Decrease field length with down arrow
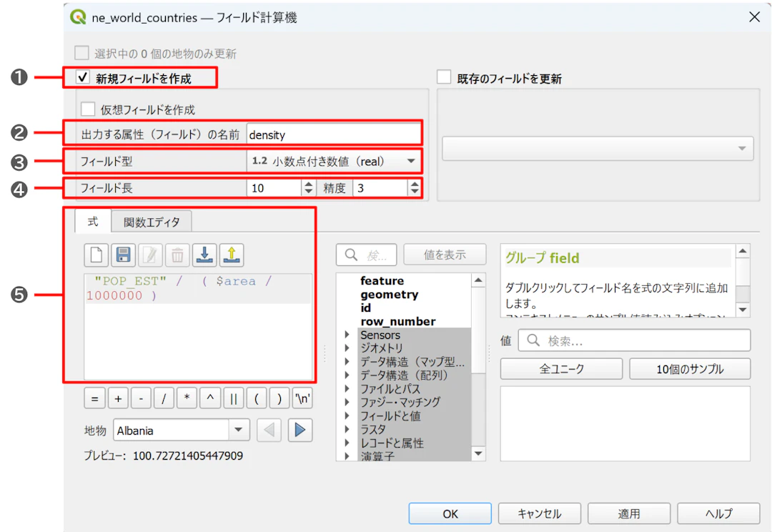The width and height of the screenshot is (772, 532). [x=308, y=192]
